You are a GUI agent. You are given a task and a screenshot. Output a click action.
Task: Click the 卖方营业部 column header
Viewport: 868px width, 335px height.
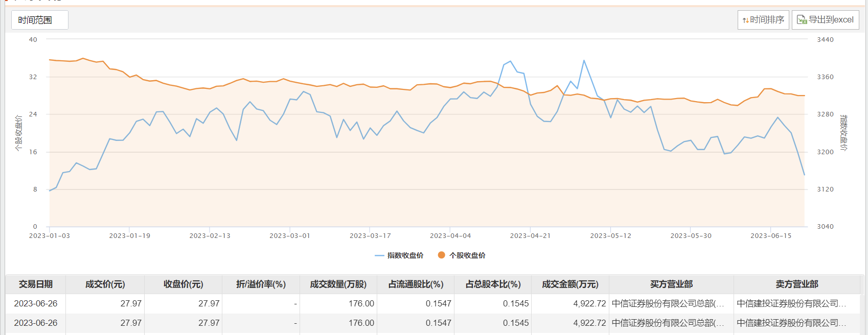[x=797, y=284]
